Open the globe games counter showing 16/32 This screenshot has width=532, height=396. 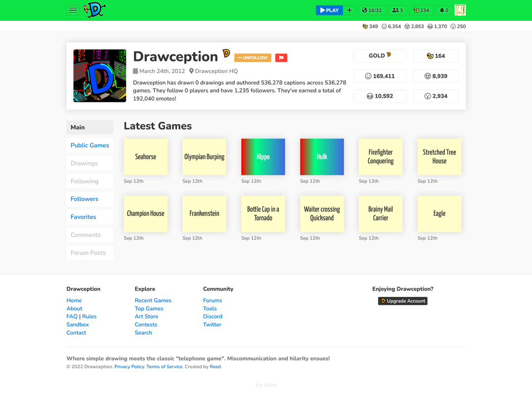coord(372,10)
